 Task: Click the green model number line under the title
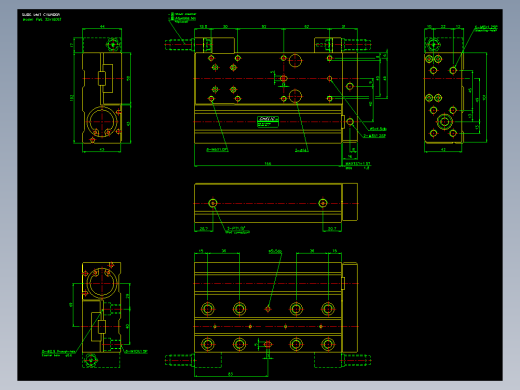coord(42,20)
